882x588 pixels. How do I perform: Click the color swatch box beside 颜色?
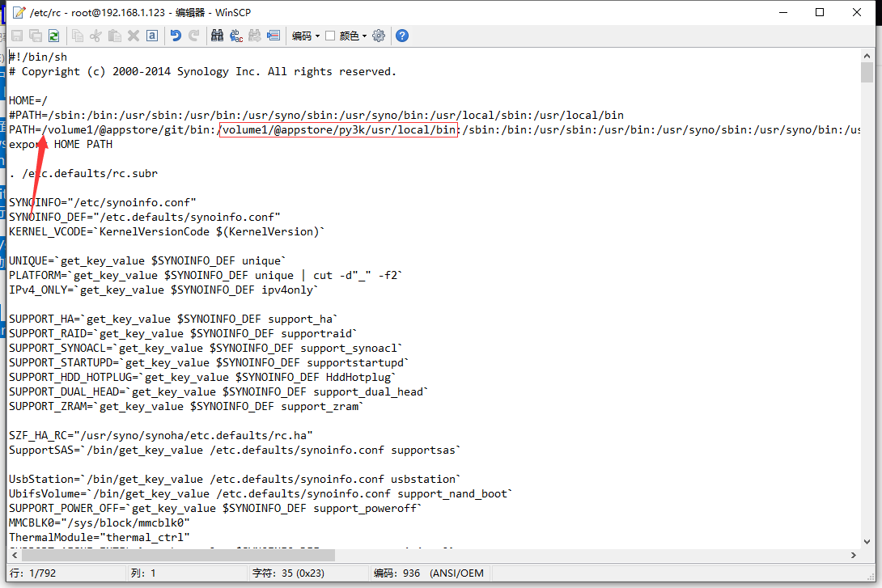330,36
